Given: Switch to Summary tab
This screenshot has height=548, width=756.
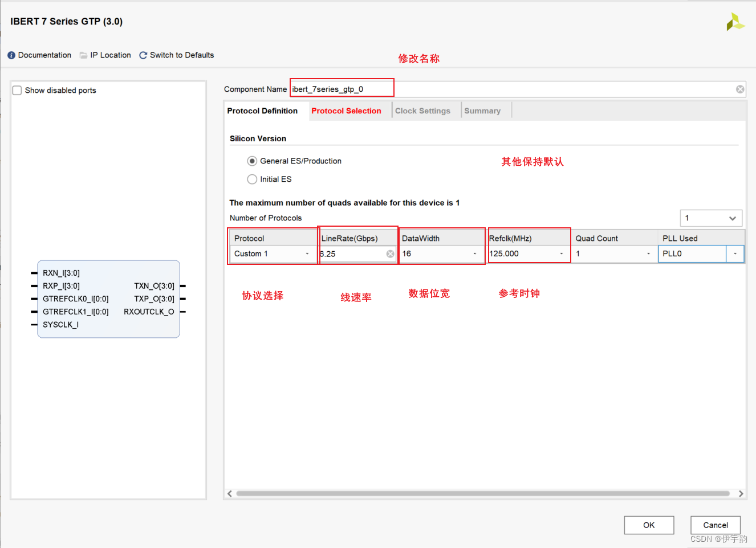Looking at the screenshot, I should 482,111.
